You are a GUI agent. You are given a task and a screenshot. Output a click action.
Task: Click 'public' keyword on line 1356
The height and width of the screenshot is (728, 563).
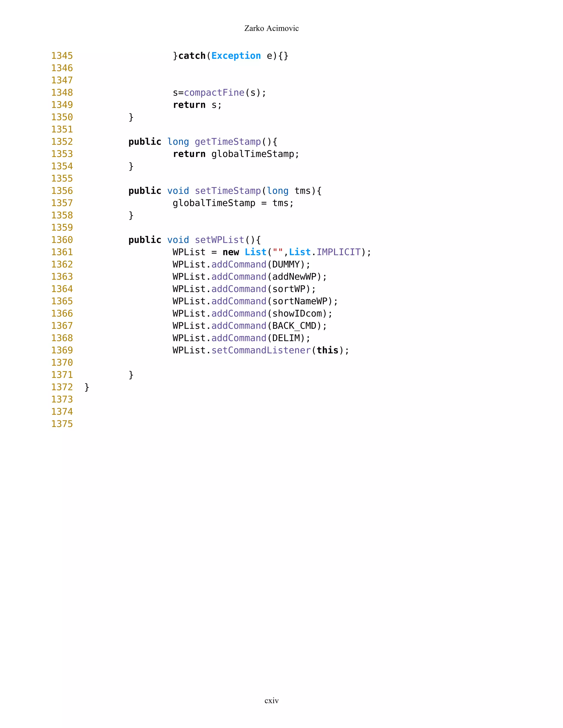click(145, 191)
